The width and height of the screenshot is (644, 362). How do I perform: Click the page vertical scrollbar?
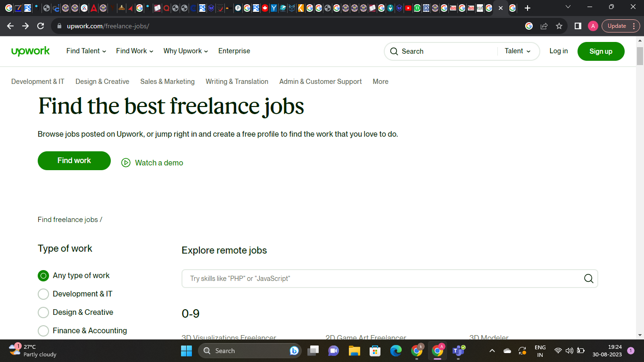click(640, 56)
